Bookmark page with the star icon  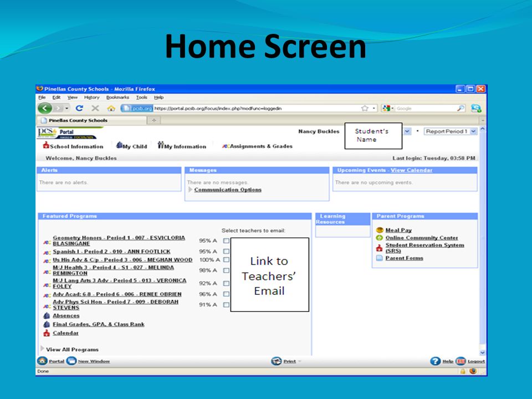tap(365, 108)
